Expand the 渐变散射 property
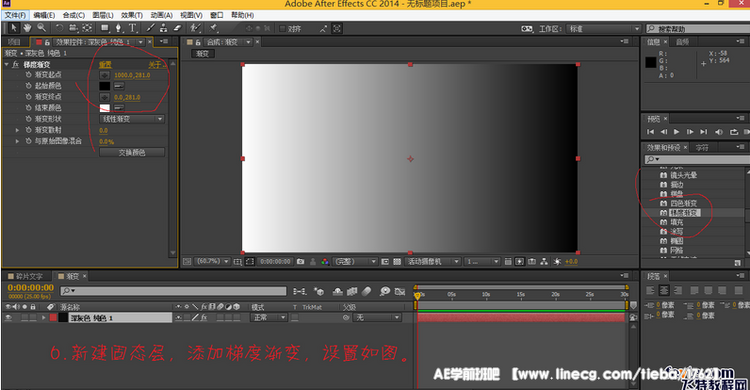The width and height of the screenshot is (750, 390). [x=17, y=130]
